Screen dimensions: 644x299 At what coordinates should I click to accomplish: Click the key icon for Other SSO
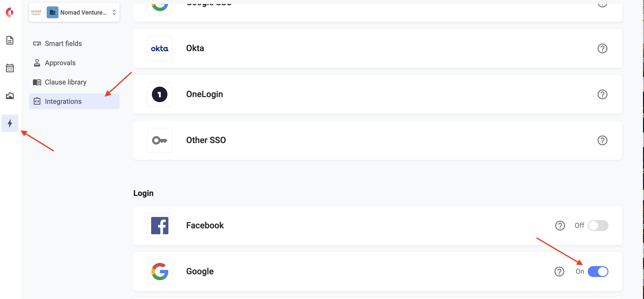[160, 140]
